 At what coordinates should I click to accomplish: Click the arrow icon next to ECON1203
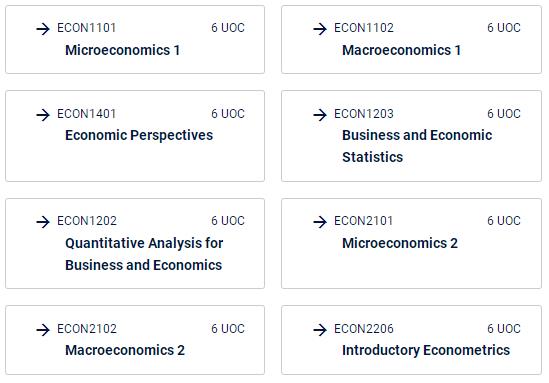[x=320, y=114]
